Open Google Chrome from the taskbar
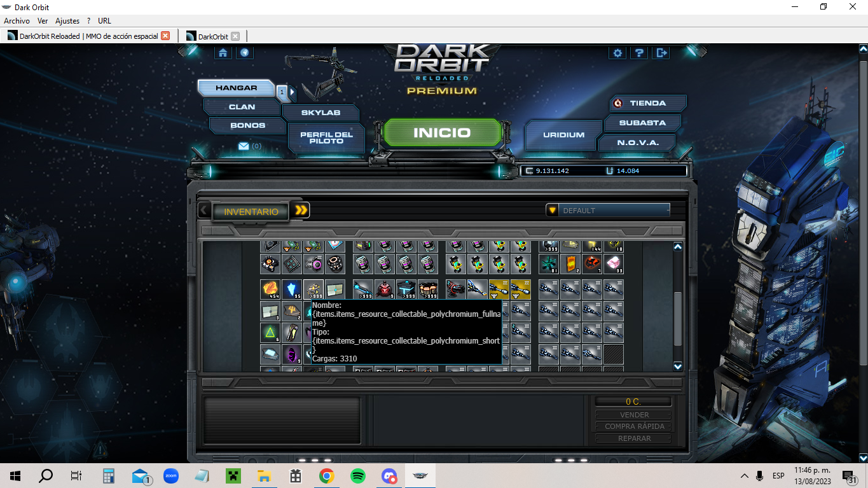Screen dimensions: 868x488 click(x=327, y=476)
